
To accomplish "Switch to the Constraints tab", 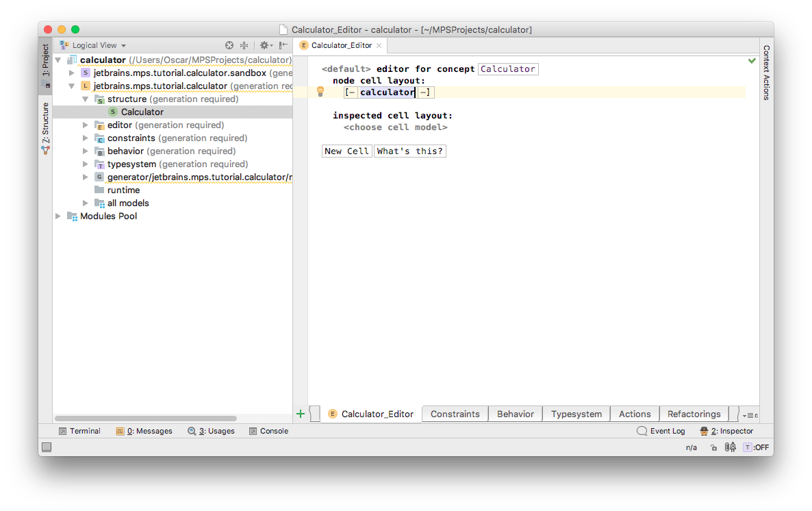I will click(455, 414).
